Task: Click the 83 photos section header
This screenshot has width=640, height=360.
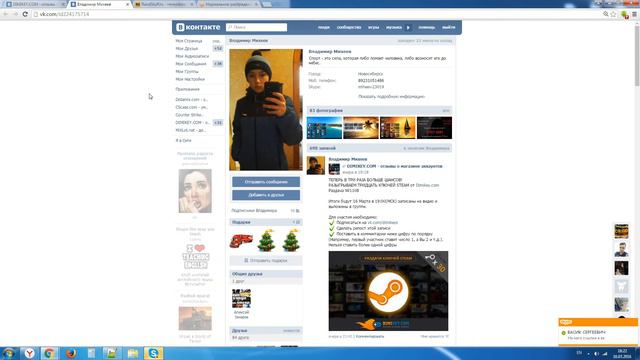Action: [379, 111]
